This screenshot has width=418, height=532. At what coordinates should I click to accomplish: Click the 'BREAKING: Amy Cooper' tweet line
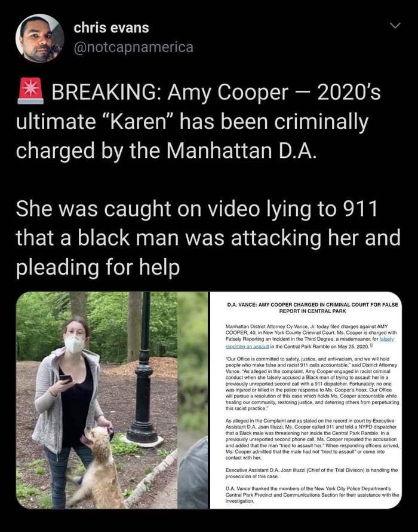coord(199,91)
